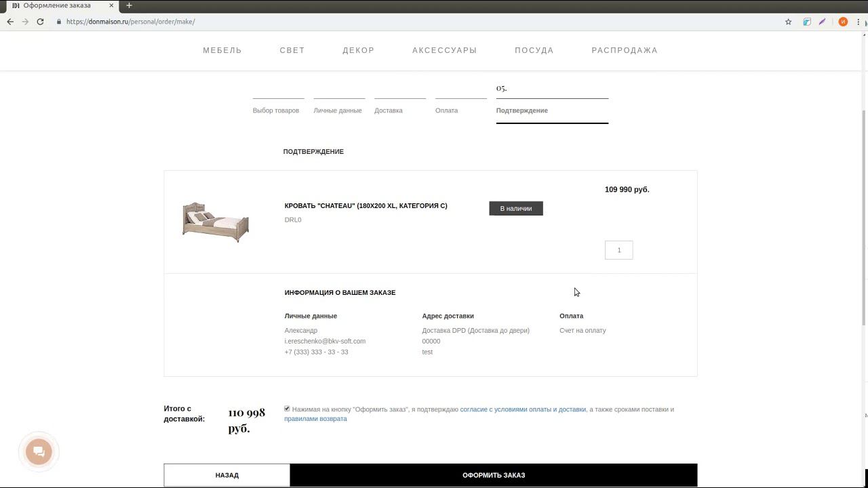Open the ДЕКОР menu
Image resolution: width=868 pixels, height=488 pixels.
tap(359, 50)
